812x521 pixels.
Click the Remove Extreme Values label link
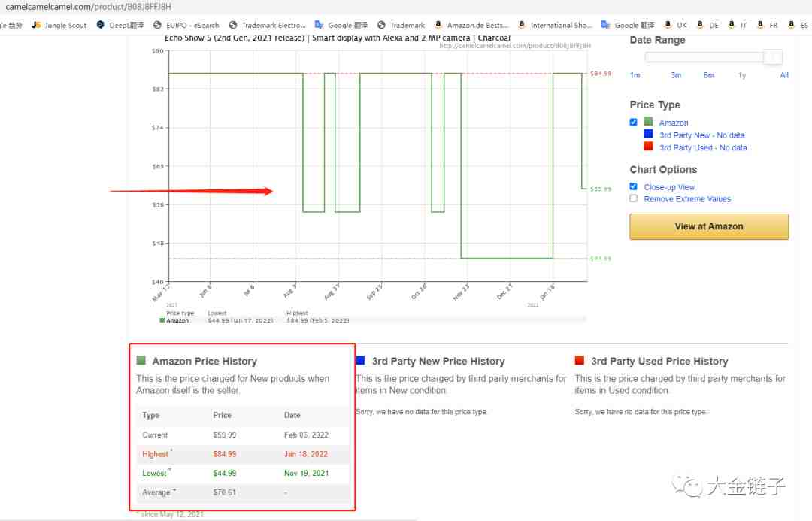point(687,199)
